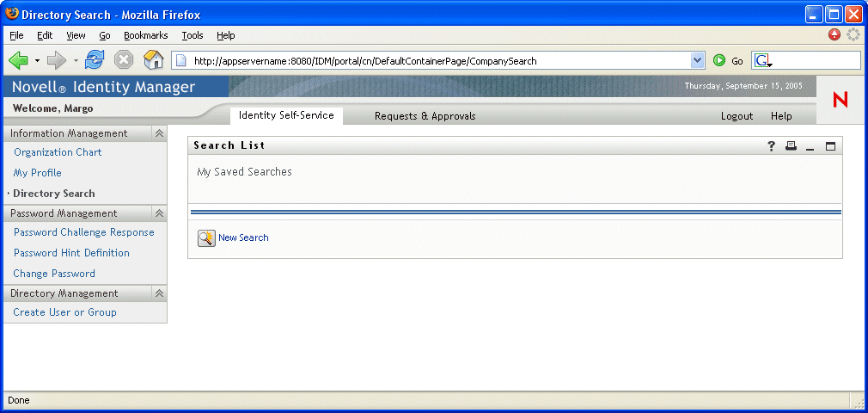Viewport: 868px width, 413px height.
Task: Click the Welcome, Margo text
Action: (52, 108)
